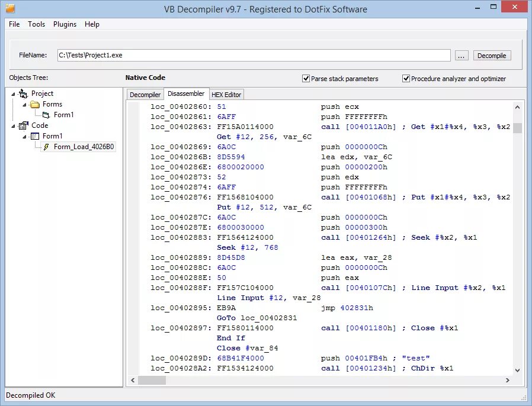Click the Code node icon in tree
This screenshot has height=406, width=532.
click(x=23, y=125)
